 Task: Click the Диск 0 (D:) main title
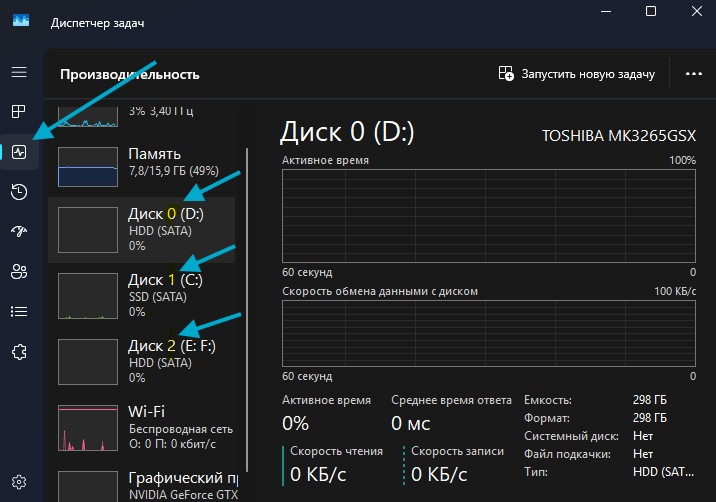347,132
